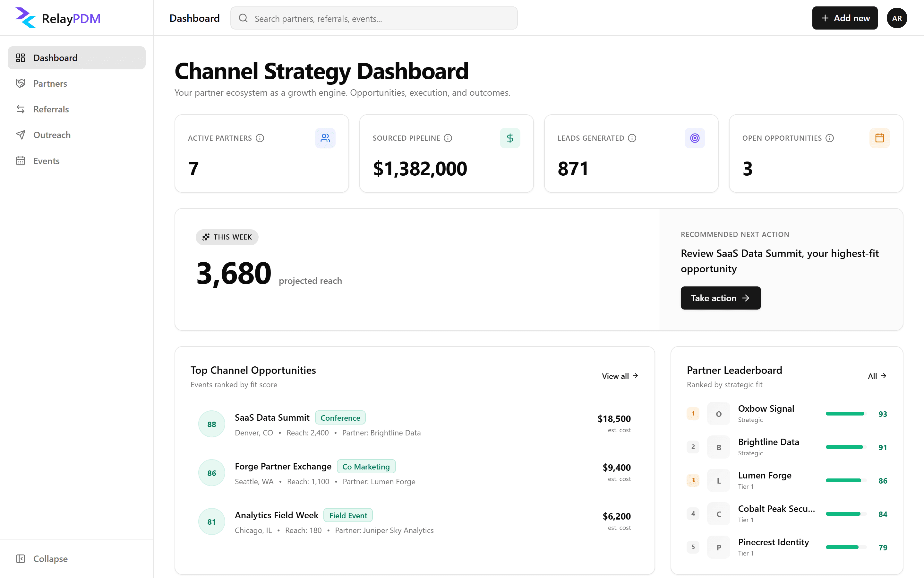Click the 86 fit score circle
The image size is (924, 578).
211,473
